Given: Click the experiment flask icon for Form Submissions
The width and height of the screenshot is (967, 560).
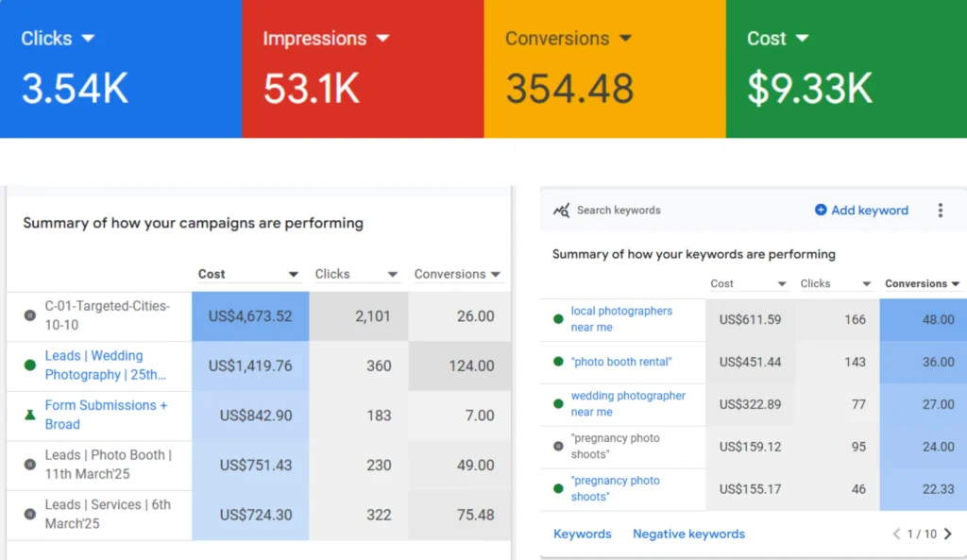Looking at the screenshot, I should click(x=29, y=415).
